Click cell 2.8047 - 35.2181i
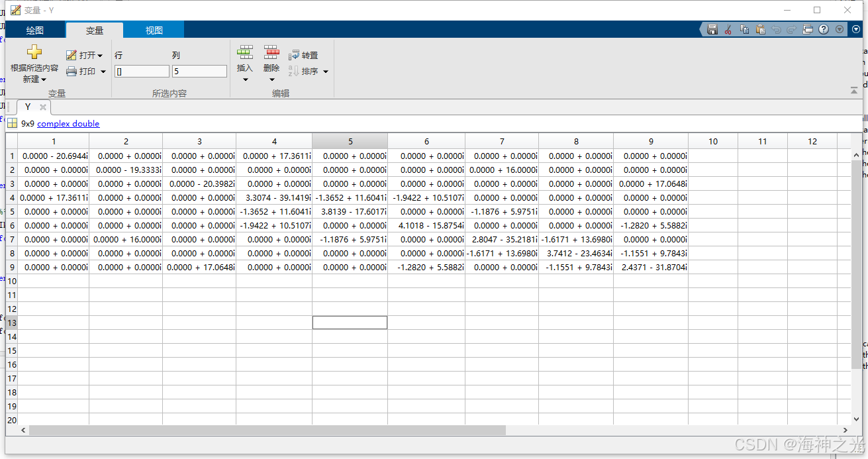This screenshot has width=868, height=459. (x=502, y=239)
